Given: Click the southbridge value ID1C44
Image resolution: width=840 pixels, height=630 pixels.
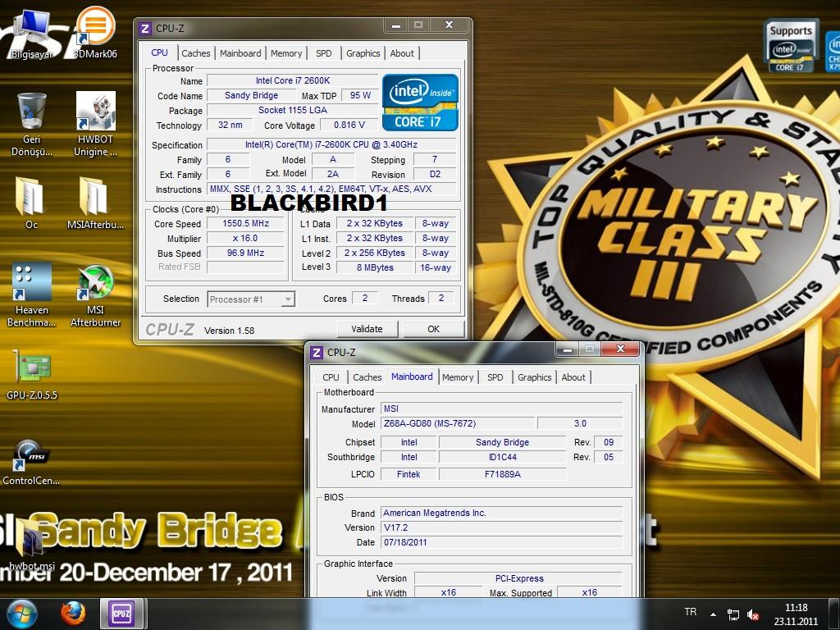Looking at the screenshot, I should click(x=503, y=457).
